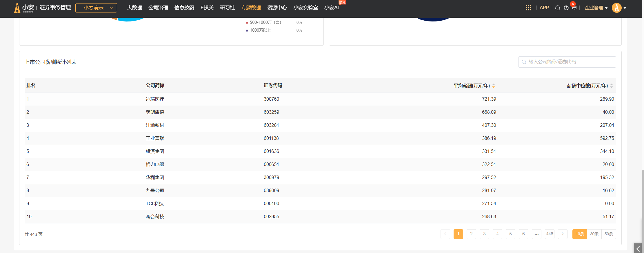Click the 旗滨集团 company name

coord(155,151)
